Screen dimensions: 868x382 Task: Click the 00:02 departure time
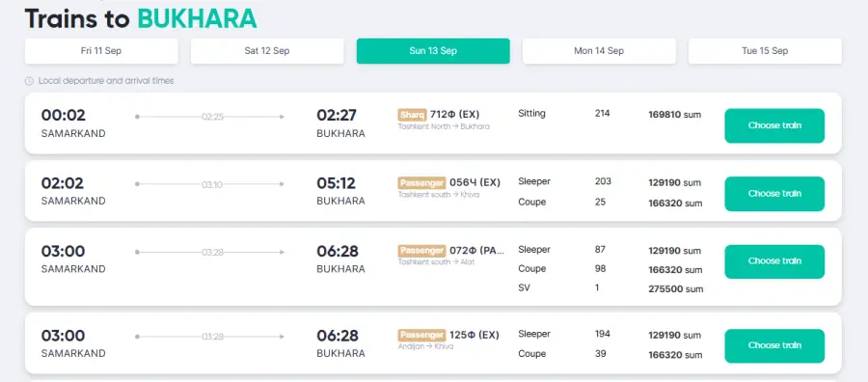click(63, 115)
